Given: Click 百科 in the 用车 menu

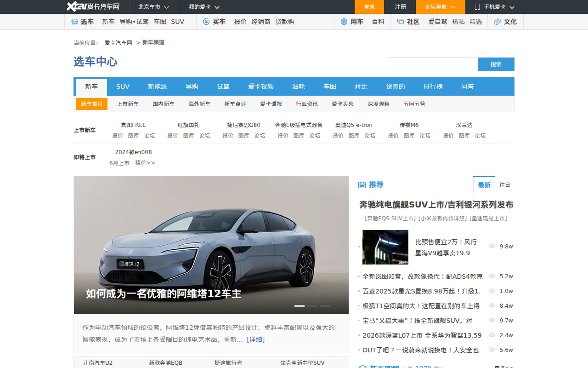Looking at the screenshot, I should [378, 22].
